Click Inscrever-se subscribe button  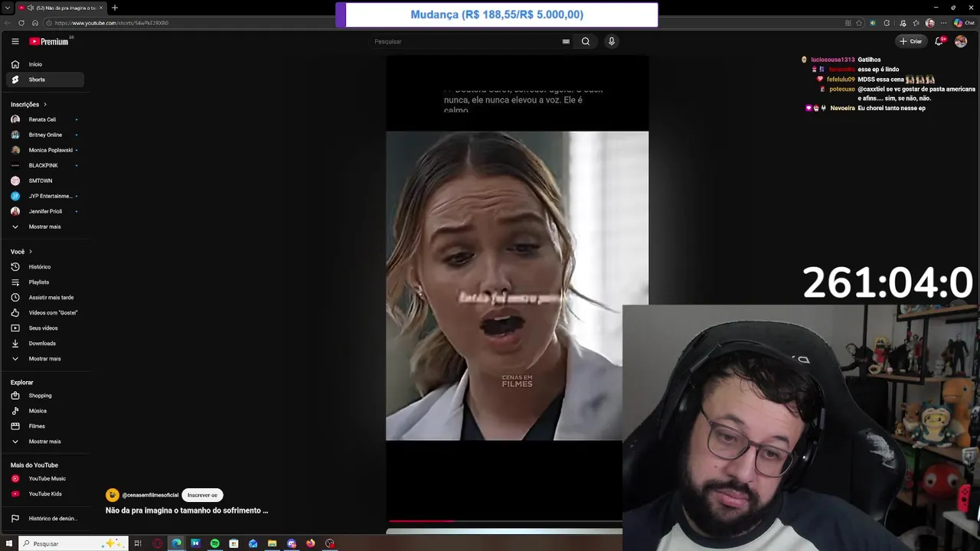202,495
